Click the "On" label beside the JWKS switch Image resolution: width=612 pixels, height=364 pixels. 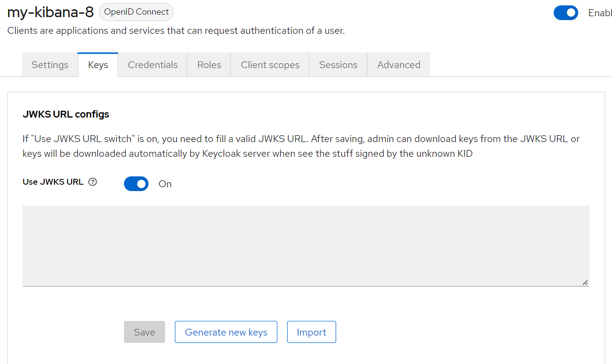[165, 184]
